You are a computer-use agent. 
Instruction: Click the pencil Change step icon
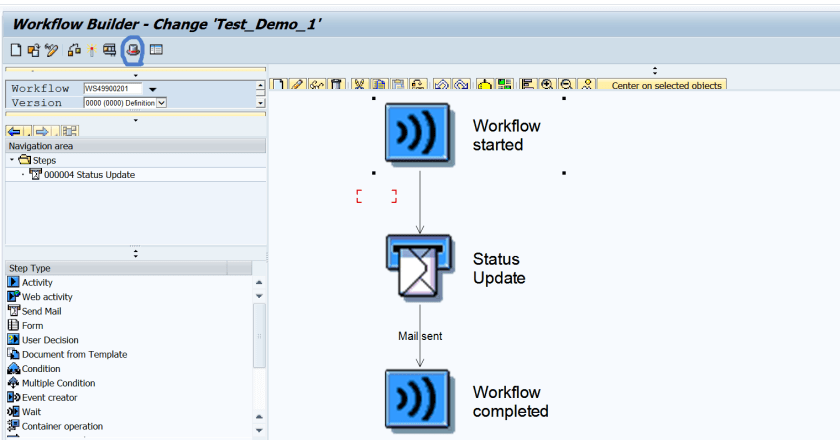pos(298,85)
